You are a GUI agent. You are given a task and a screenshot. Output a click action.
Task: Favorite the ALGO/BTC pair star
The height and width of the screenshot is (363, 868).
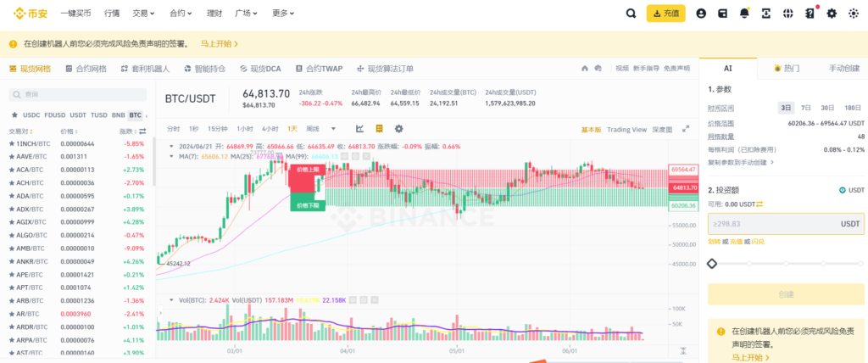click(10, 235)
